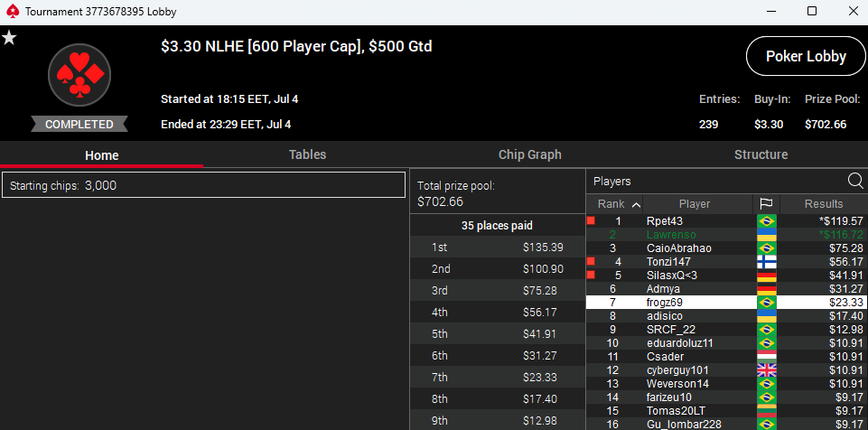Select CaioAbrahao row in players list
The image size is (868, 430).
pos(727,248)
